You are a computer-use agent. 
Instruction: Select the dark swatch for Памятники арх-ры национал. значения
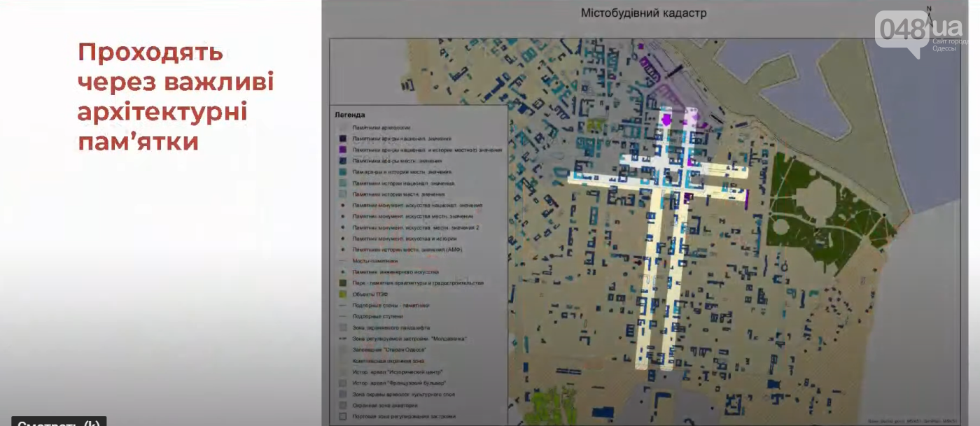[342, 139]
